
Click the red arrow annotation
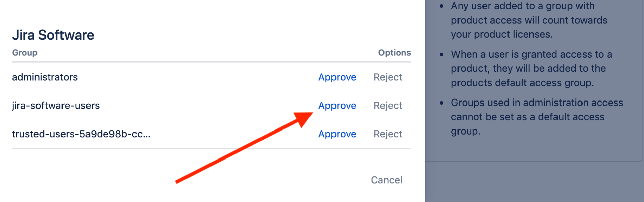tap(243, 148)
